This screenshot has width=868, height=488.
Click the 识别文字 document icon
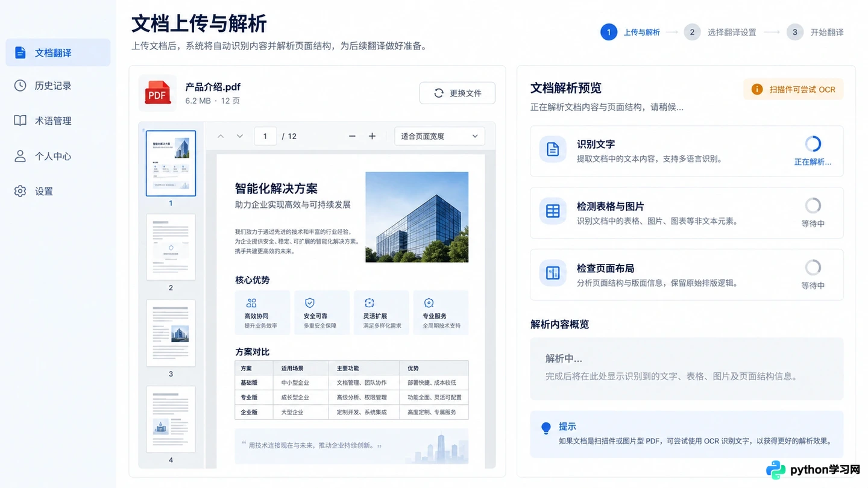[x=553, y=149]
